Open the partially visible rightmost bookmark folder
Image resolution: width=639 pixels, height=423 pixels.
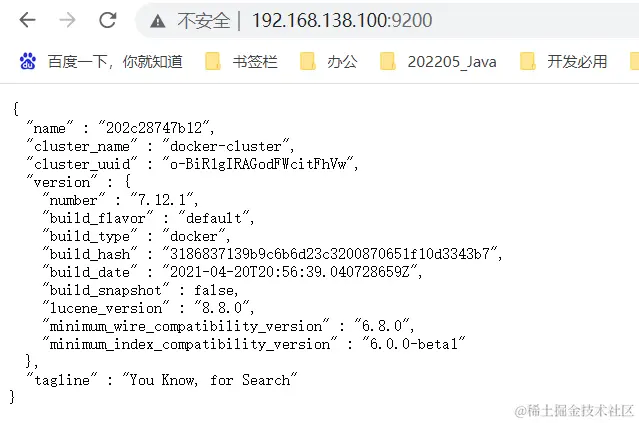coord(635,62)
